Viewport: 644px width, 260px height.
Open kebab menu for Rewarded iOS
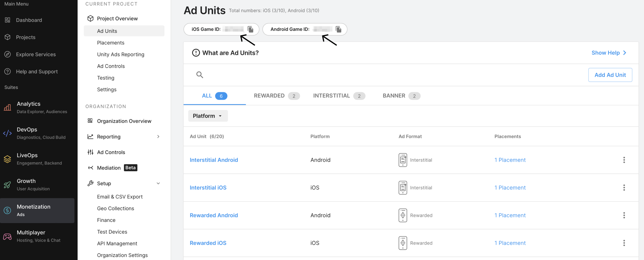[624, 243]
